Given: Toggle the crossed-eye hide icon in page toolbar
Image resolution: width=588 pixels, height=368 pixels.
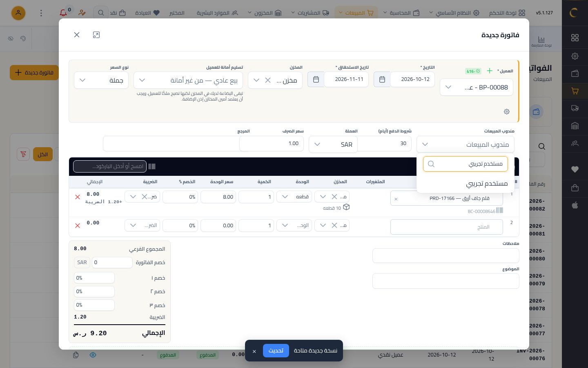Looking at the screenshot, I should click(11, 38).
